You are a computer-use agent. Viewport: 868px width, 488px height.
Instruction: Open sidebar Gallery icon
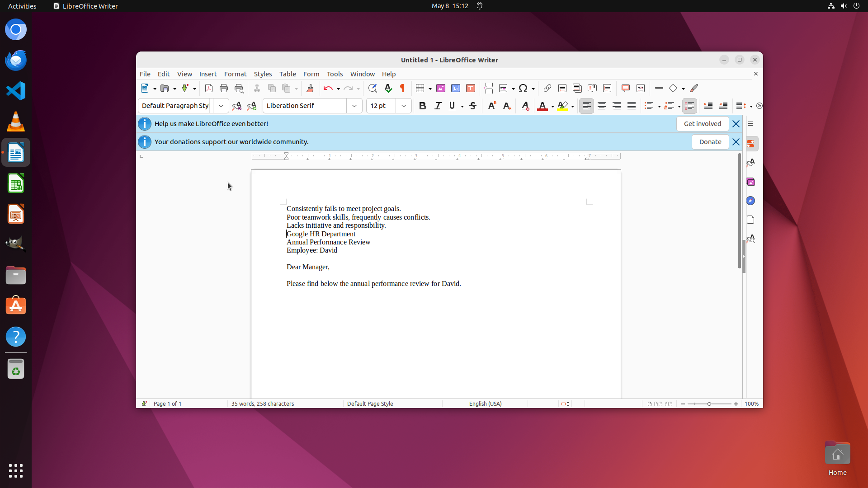[x=750, y=182]
